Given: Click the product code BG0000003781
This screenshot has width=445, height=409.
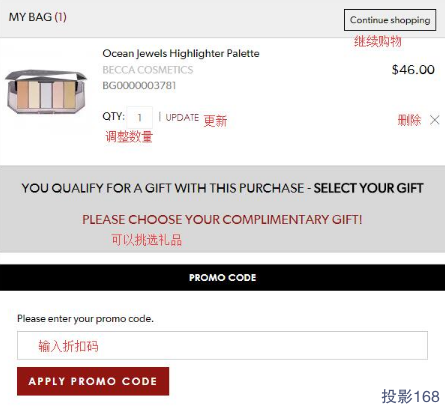Looking at the screenshot, I should click(x=139, y=86).
